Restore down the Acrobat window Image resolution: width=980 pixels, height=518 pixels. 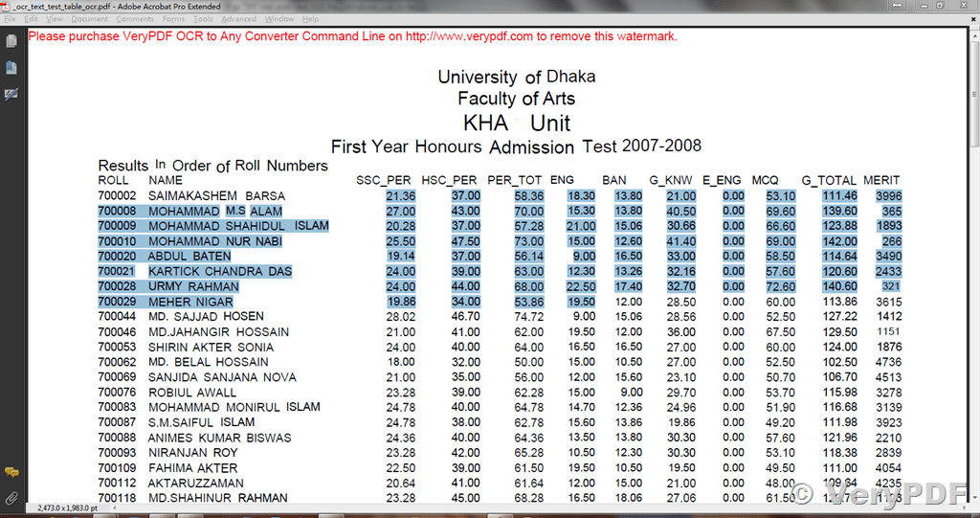point(940,6)
